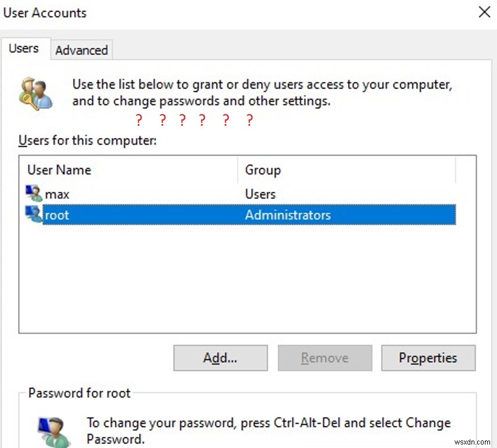Switch to the Advanced tab
497x448 pixels.
coord(81,50)
